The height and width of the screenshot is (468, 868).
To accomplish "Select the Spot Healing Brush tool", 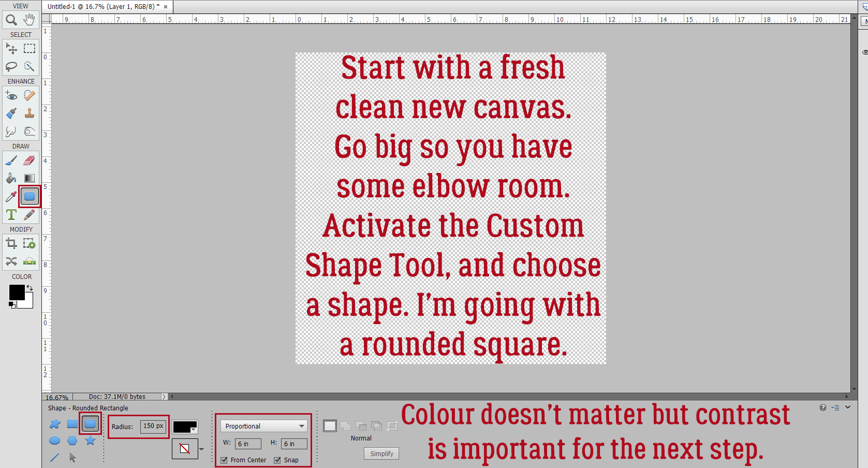I will point(30,96).
